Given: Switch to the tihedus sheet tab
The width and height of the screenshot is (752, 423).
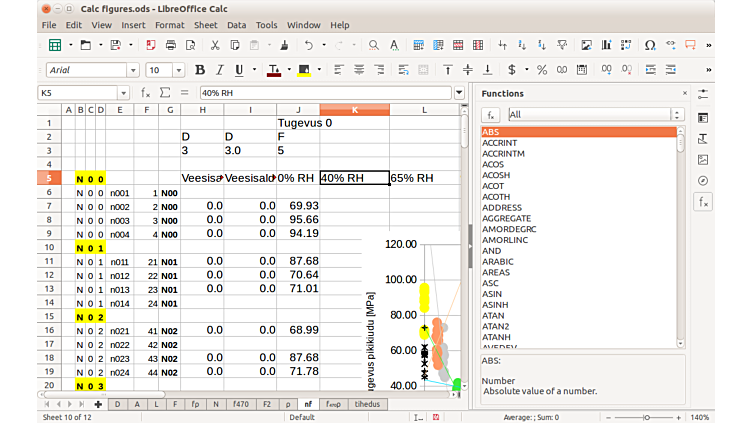Looking at the screenshot, I should pyautogui.click(x=366, y=405).
